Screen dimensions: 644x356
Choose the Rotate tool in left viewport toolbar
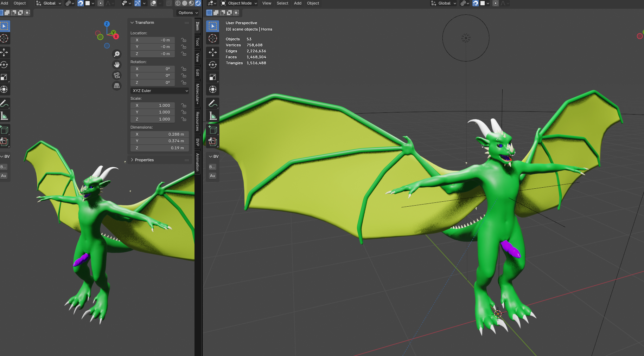click(4, 65)
